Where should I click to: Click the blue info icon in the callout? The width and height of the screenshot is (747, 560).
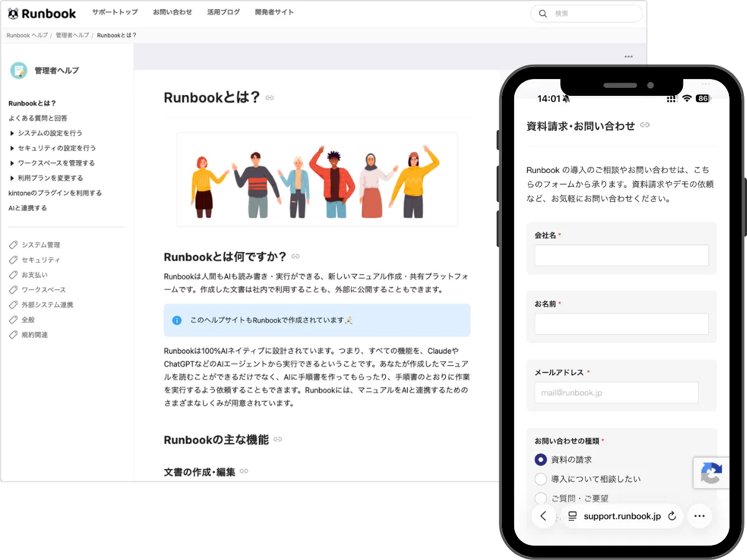click(x=177, y=320)
